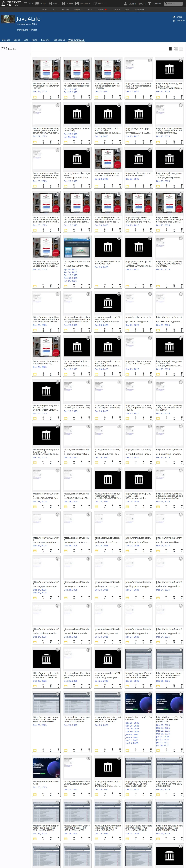Open the Projects link
Viewport: 186px width, 868px height.
point(78,10)
